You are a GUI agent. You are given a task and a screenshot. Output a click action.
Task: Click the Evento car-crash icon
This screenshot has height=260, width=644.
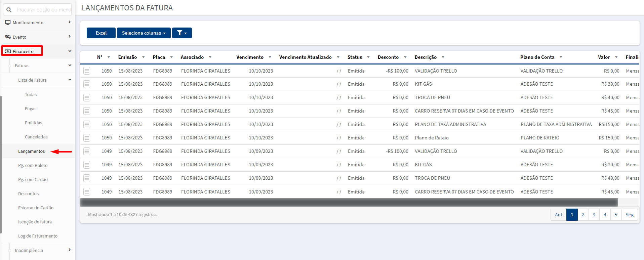[x=8, y=37]
